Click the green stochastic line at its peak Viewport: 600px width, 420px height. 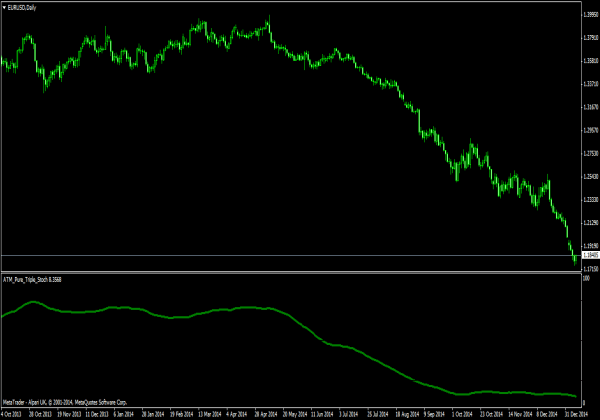click(x=37, y=301)
